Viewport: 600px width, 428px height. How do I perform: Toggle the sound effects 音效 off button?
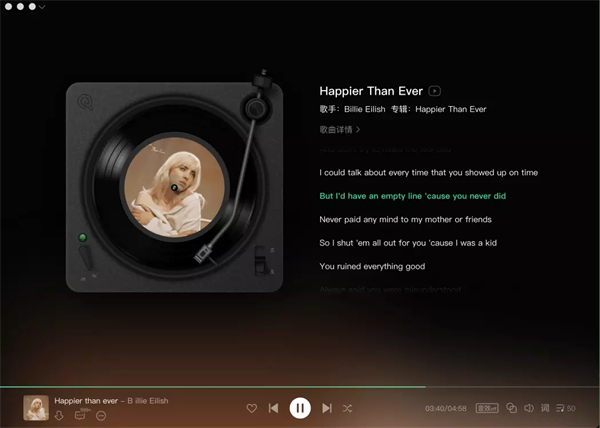click(x=487, y=408)
